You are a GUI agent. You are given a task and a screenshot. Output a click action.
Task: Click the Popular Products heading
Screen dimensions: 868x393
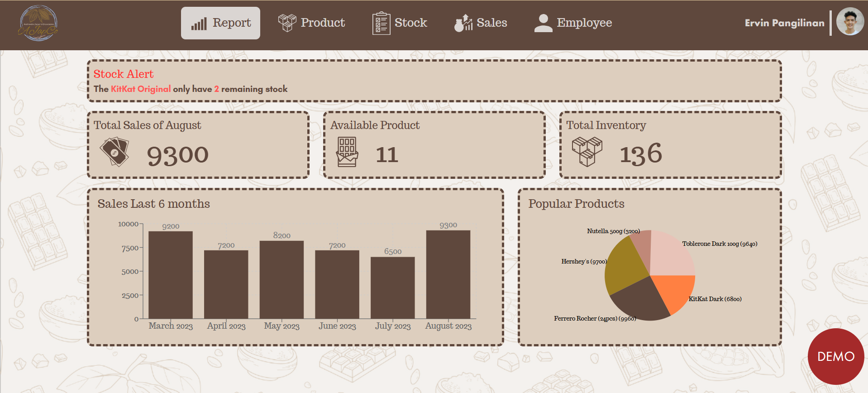[576, 204]
